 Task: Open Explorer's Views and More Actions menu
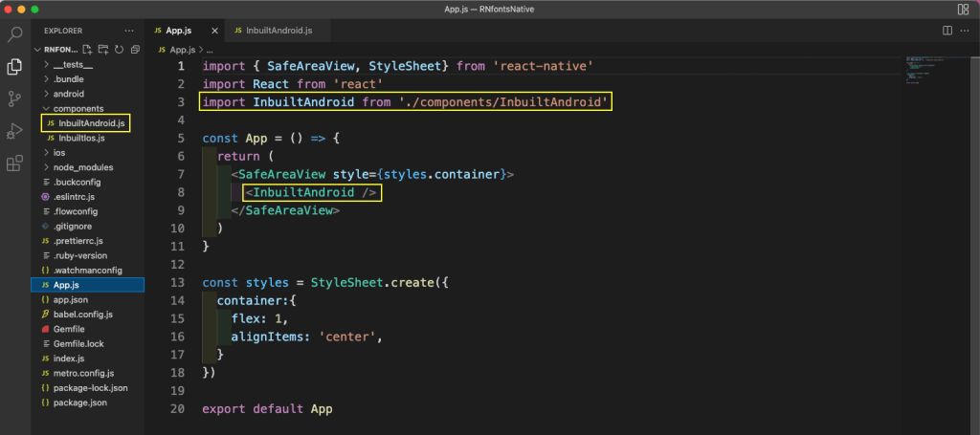pos(129,31)
